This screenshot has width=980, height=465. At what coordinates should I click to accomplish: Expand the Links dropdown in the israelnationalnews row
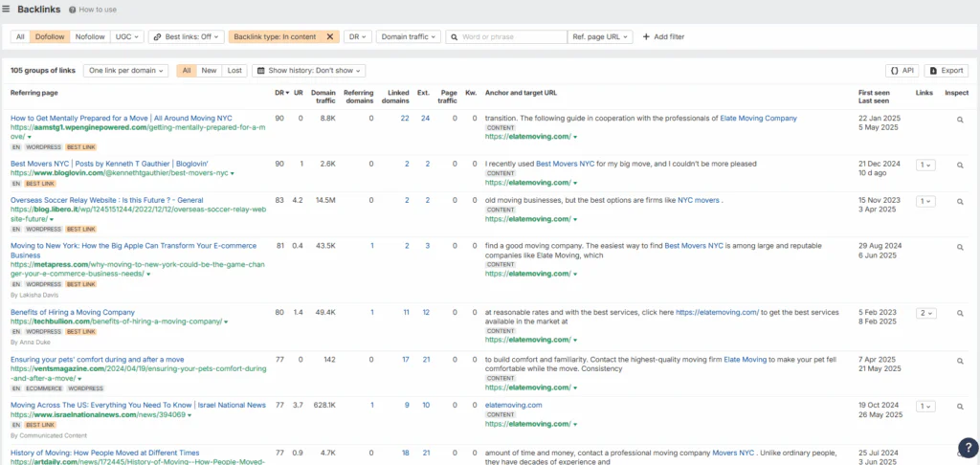click(x=925, y=407)
